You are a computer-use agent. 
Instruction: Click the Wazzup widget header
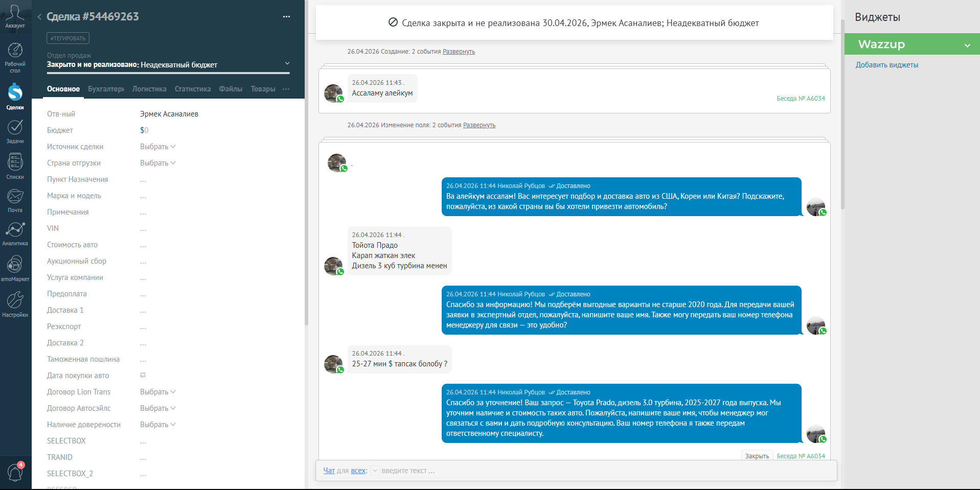pyautogui.click(x=912, y=44)
